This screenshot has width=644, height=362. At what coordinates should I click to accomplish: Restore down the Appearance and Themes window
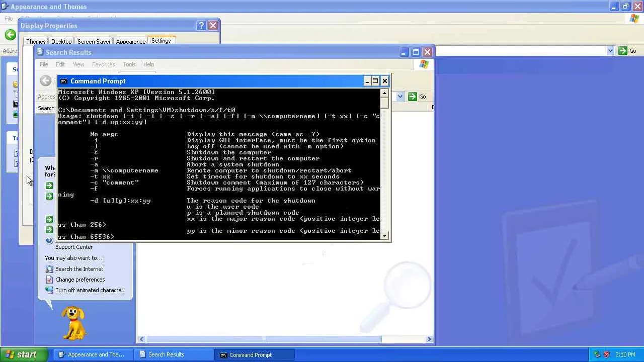[x=625, y=7]
